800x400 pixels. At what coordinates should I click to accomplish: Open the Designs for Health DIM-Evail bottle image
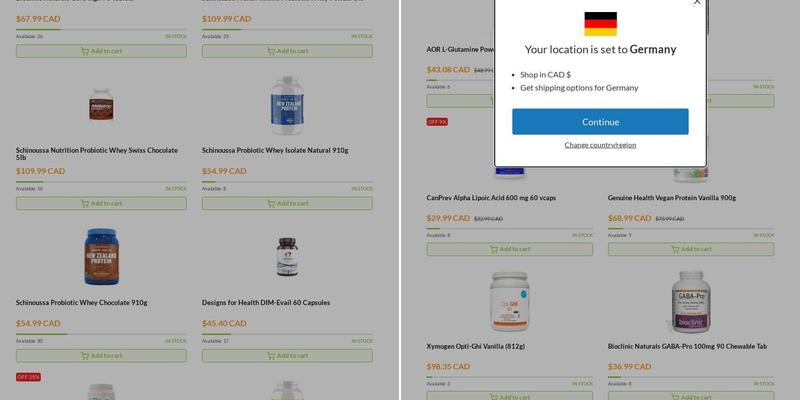point(287,257)
